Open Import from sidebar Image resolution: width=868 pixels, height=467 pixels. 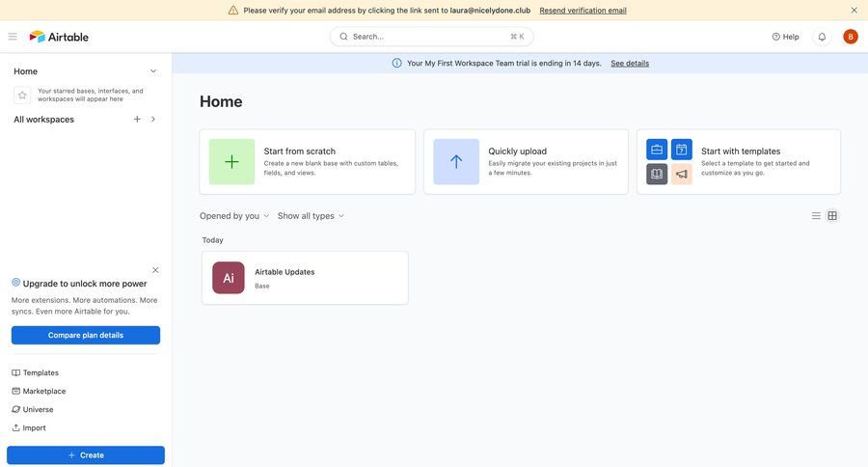(29, 427)
